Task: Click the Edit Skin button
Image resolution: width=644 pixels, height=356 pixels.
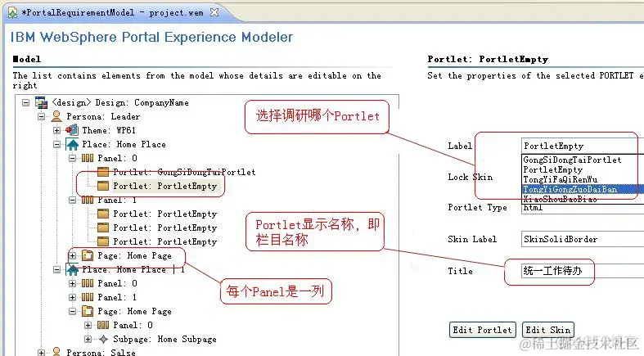Action: click(548, 330)
